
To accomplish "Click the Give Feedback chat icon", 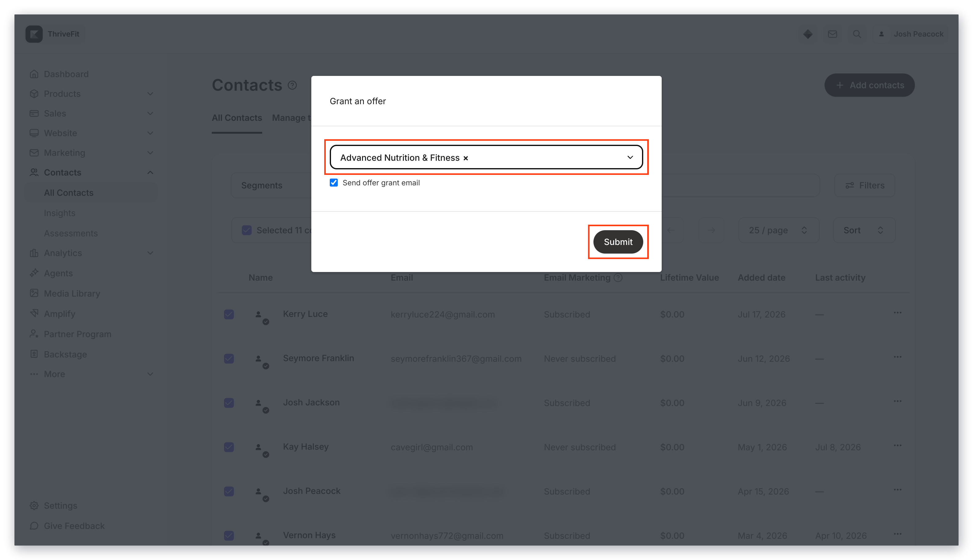I will 34,525.
